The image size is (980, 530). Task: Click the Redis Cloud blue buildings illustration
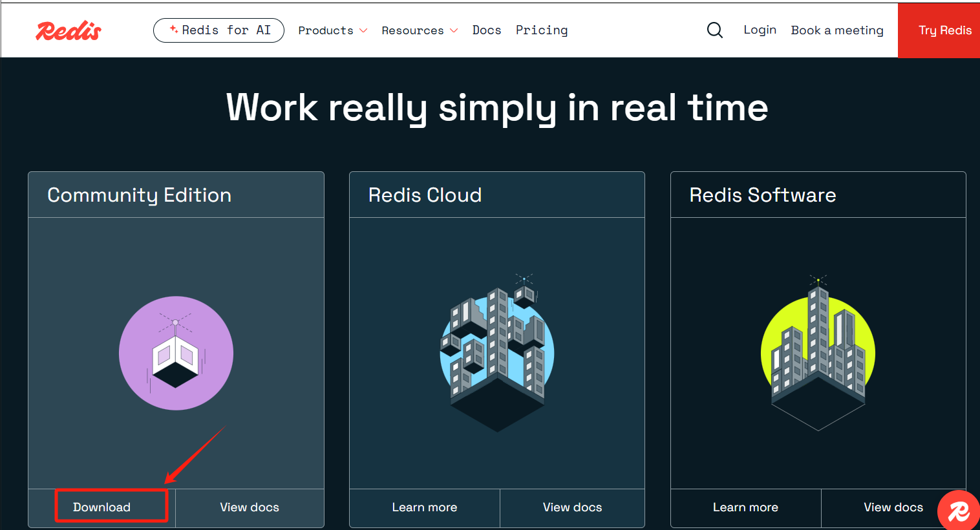pyautogui.click(x=497, y=352)
